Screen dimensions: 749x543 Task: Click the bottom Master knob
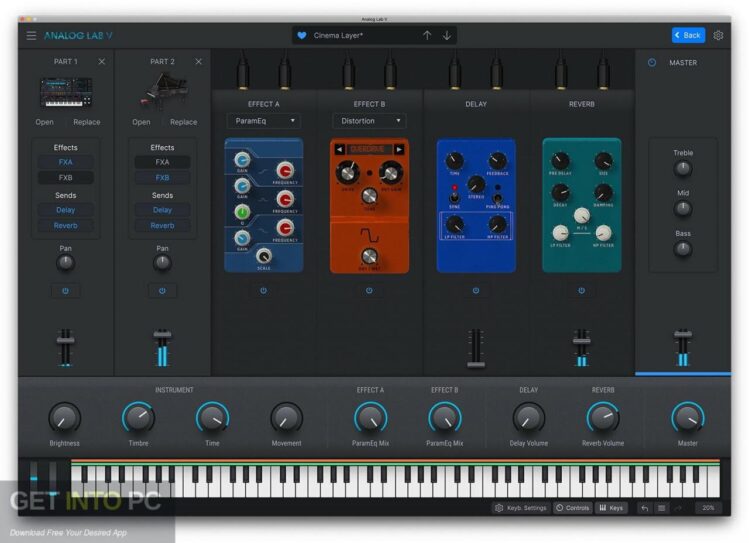point(688,418)
